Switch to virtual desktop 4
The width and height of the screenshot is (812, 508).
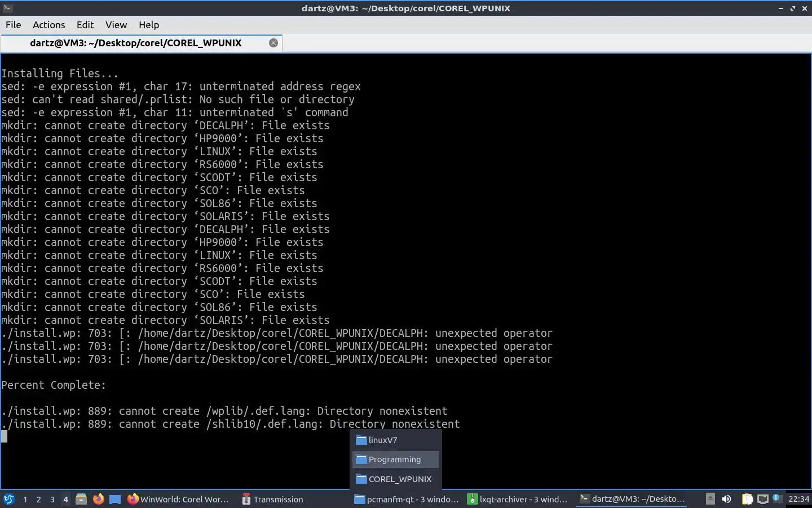(65, 499)
